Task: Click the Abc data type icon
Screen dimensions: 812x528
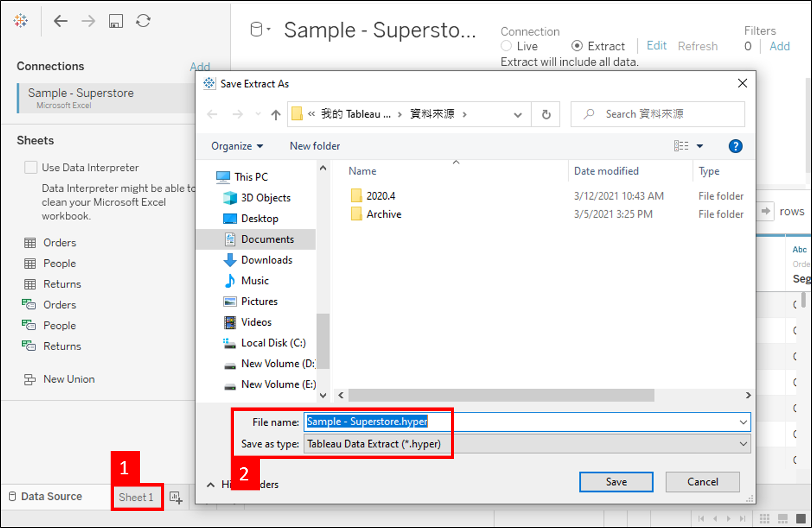Action: coord(799,249)
